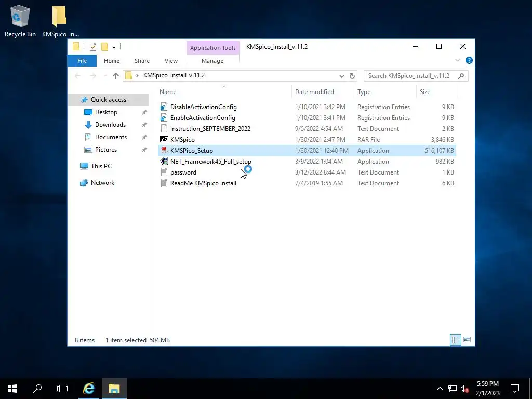The width and height of the screenshot is (532, 399).
Task: Open taskbar Search magnifier
Action: 37,389
